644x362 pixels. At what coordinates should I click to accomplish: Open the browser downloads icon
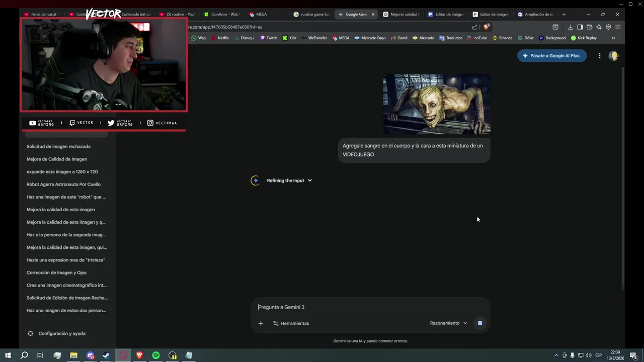click(x=571, y=27)
